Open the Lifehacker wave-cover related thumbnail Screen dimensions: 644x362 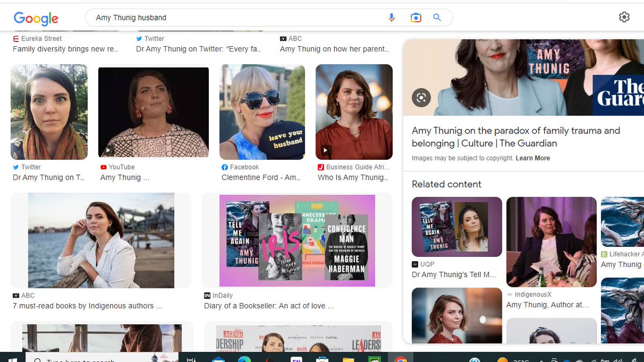623,222
